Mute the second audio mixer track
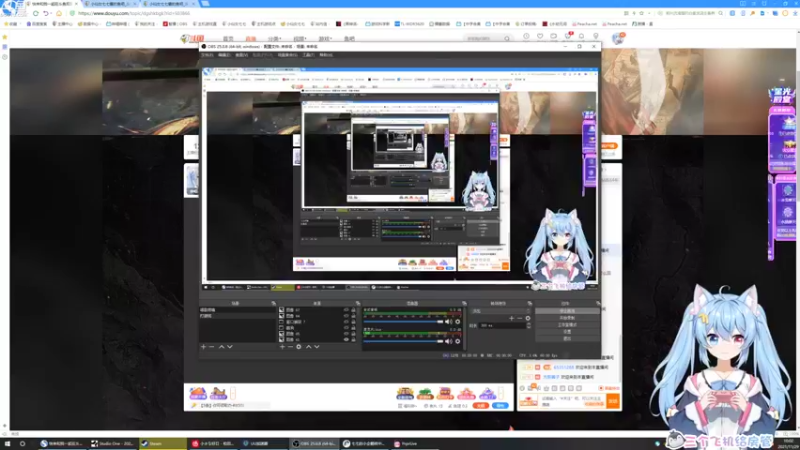The height and width of the screenshot is (450, 800). point(448,341)
